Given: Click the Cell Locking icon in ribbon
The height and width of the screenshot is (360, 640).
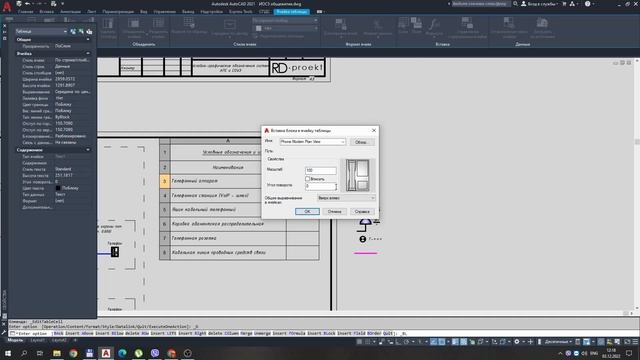Looking at the screenshot, I should pyautogui.click(x=341, y=25).
